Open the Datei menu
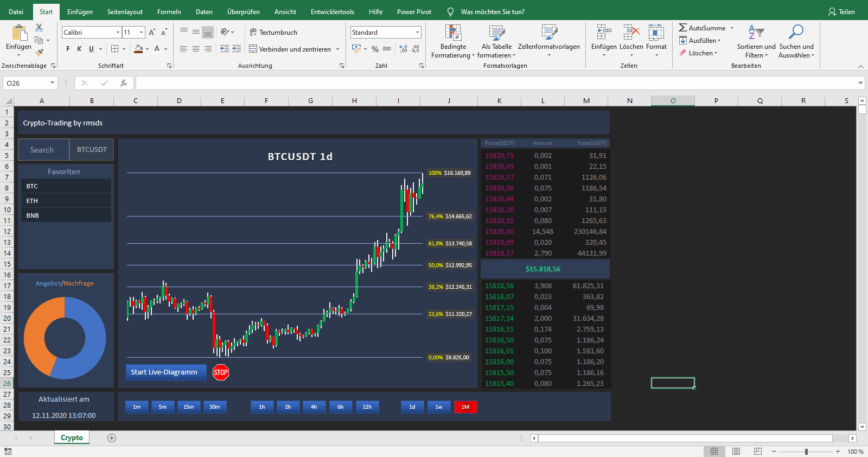This screenshot has width=868, height=457. point(16,12)
